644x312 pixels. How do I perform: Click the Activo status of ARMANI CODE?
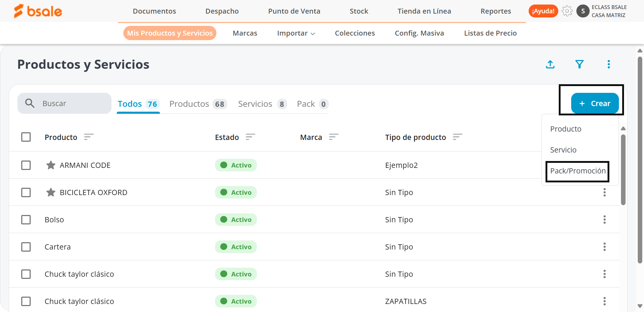(236, 165)
